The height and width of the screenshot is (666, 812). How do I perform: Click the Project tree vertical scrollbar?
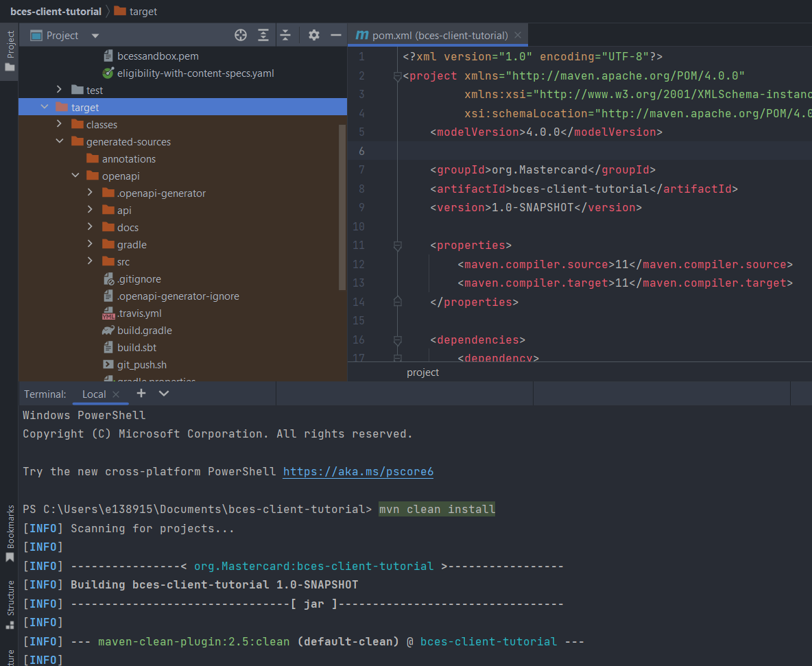pos(342,206)
